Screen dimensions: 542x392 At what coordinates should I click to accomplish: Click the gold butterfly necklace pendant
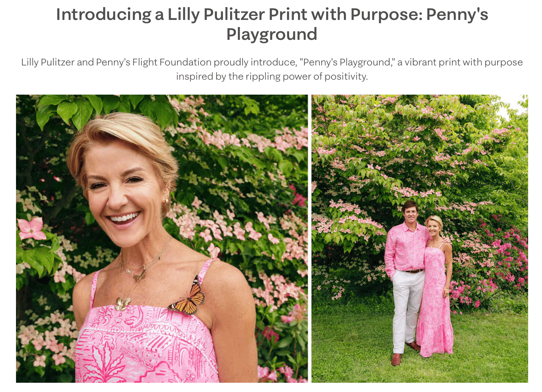click(122, 304)
